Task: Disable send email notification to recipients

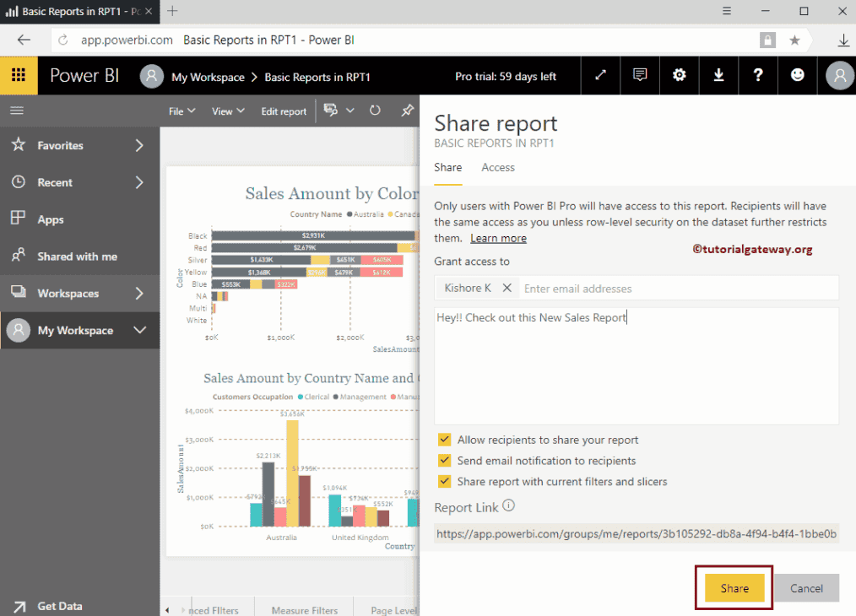Action: click(444, 462)
